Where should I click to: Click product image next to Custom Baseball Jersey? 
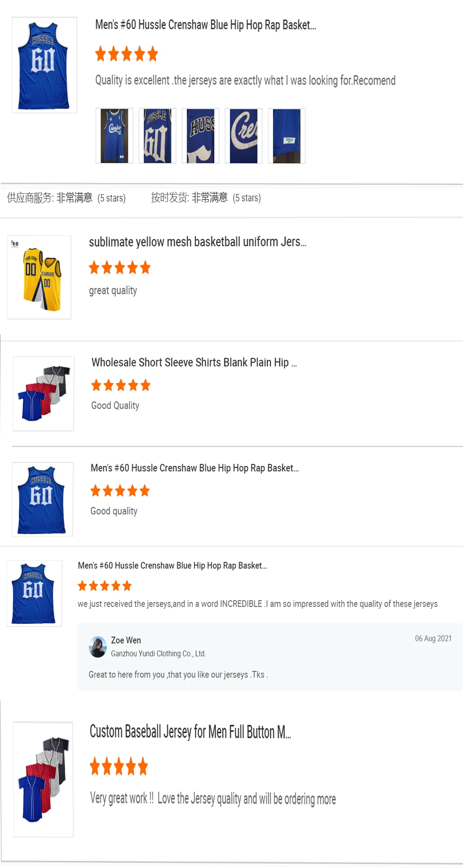pos(43,779)
